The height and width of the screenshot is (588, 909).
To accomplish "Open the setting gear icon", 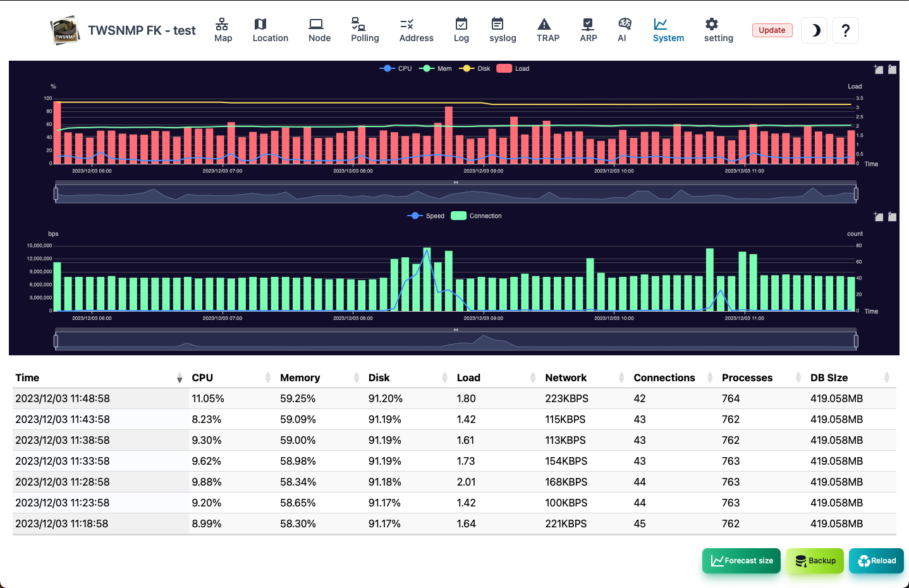I will pyautogui.click(x=712, y=24).
